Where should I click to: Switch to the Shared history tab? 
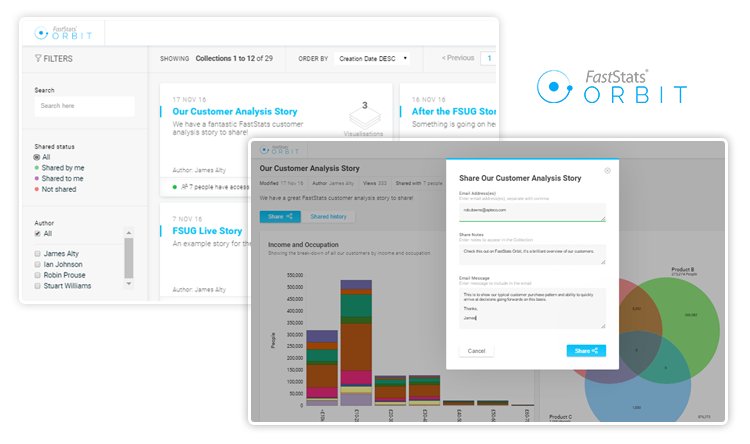click(329, 217)
